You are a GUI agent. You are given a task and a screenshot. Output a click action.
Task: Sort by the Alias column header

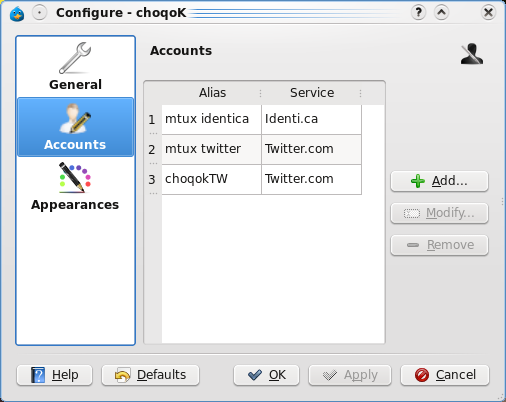point(212,93)
